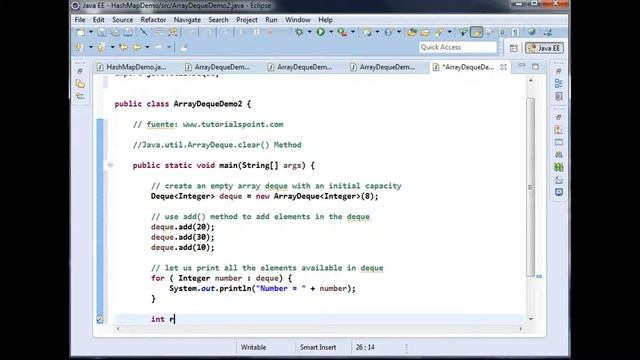Toggle Mark Occurrences highlighted toolbar button
The image size is (640, 360).
click(476, 32)
